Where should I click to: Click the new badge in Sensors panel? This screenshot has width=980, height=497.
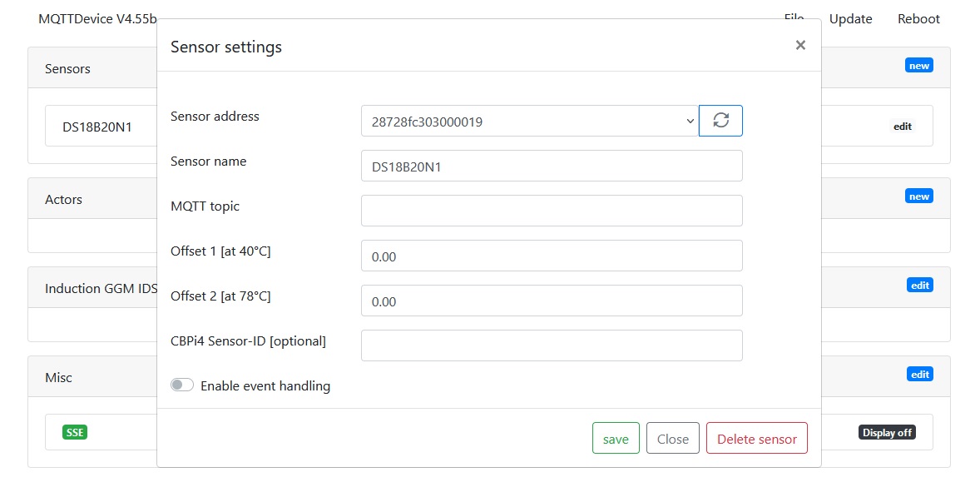(918, 66)
